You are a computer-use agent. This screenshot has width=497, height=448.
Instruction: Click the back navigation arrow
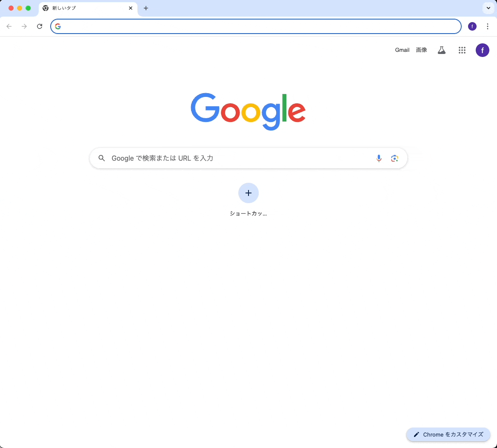coord(9,26)
